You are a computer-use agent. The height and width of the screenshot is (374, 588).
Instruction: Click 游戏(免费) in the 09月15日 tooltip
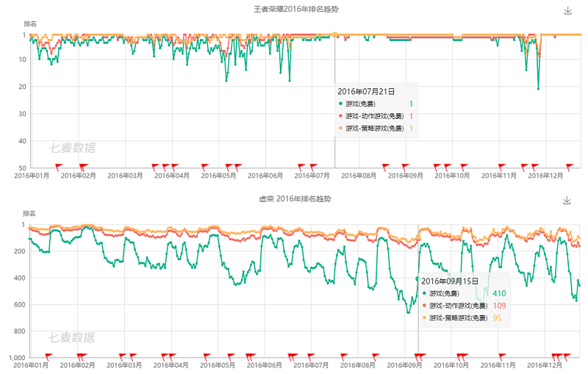point(445,293)
